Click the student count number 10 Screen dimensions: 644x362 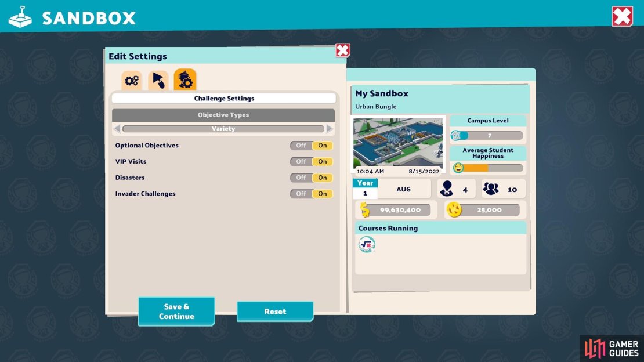tap(512, 190)
